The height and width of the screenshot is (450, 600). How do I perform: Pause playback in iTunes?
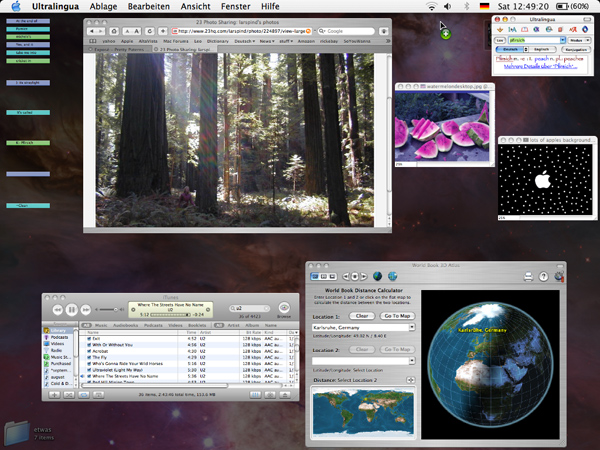72,309
